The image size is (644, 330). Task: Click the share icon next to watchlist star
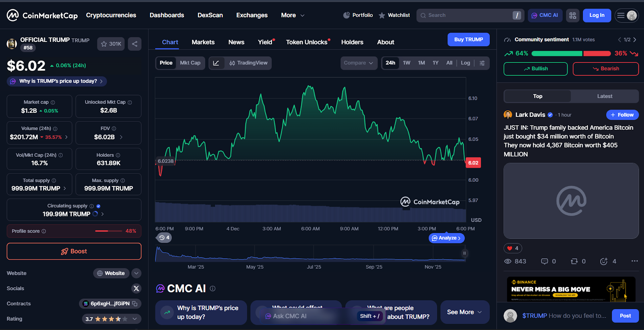pos(134,44)
